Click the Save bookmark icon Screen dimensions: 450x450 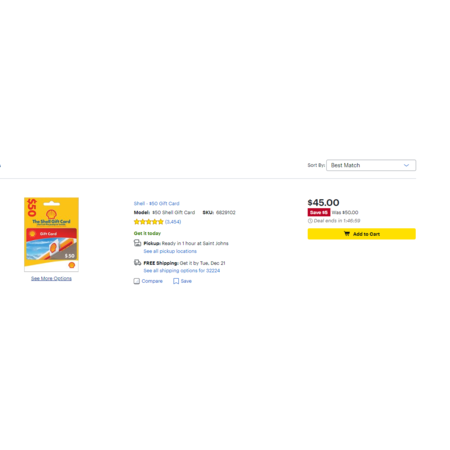(176, 281)
